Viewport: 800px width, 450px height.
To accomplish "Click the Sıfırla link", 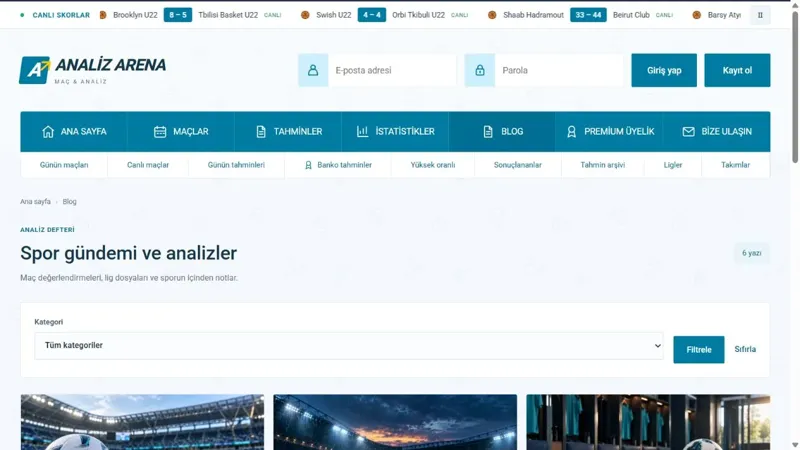I will [745, 349].
